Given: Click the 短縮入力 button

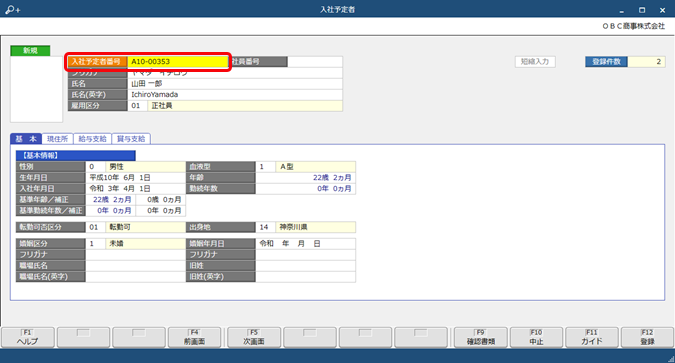Looking at the screenshot, I should 535,62.
